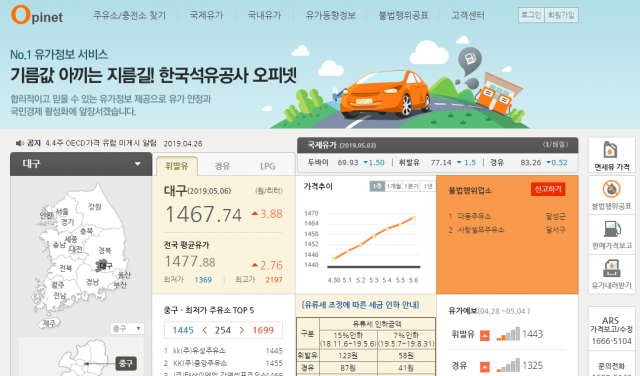
Task: Click 5.6 data point on price chart
Action: [x=414, y=218]
